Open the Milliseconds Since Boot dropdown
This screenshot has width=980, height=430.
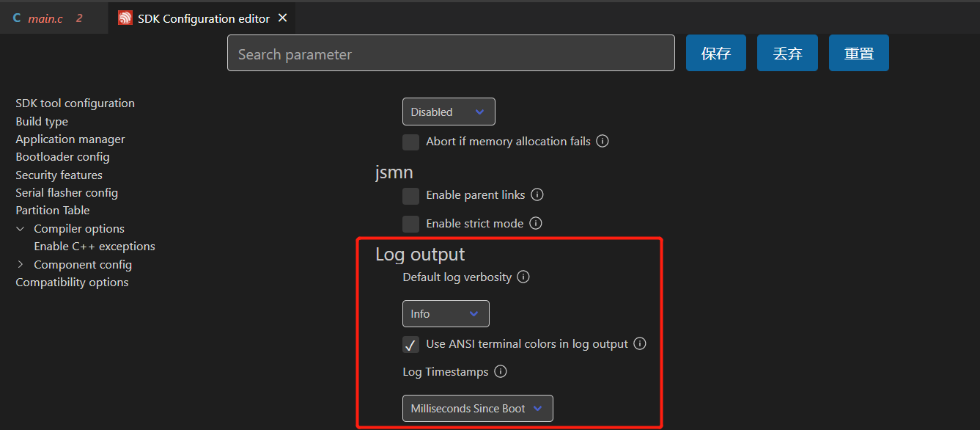click(478, 408)
